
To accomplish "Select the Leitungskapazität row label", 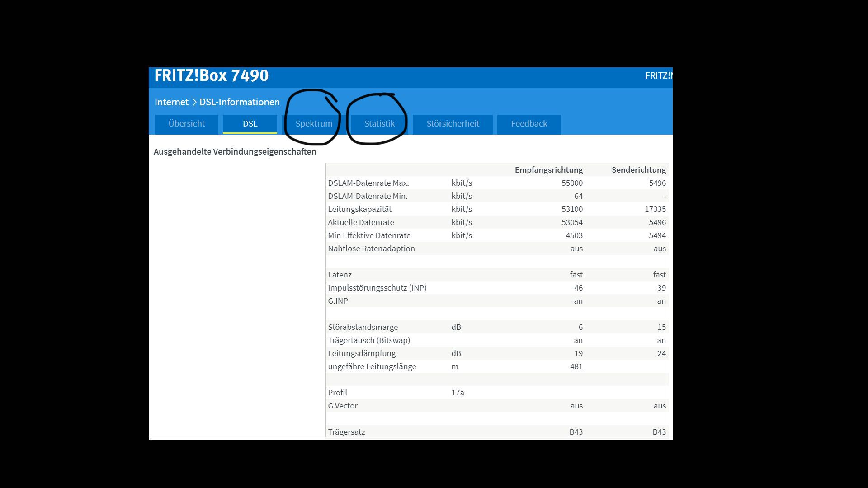I will point(359,209).
